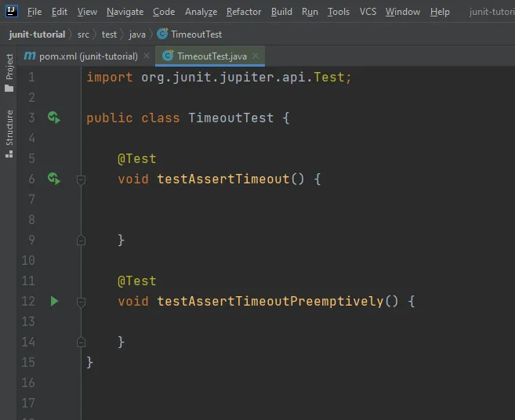Click testAssertTimeoutPreemptively method name
Viewport: 515px width, 420px height.
pos(270,302)
